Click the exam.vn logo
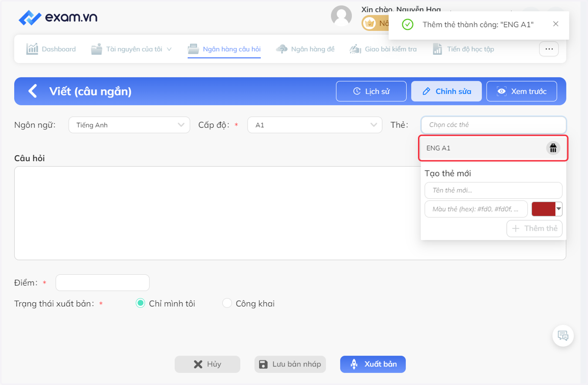This screenshot has width=588, height=385. (x=58, y=18)
